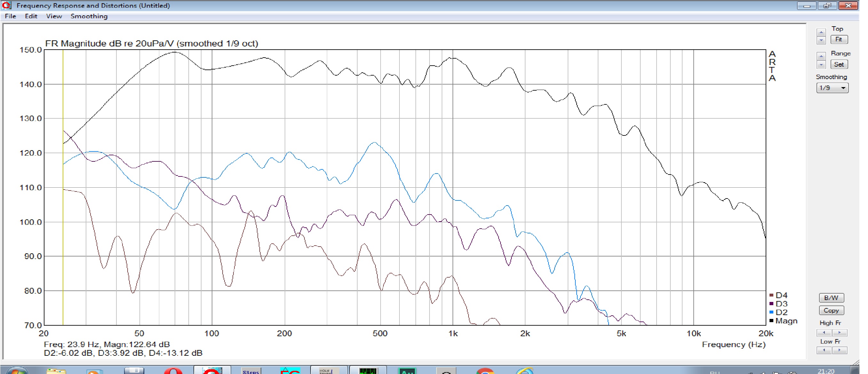This screenshot has height=374, width=868.
Task: Open Chrome from the taskbar
Action: [485, 371]
